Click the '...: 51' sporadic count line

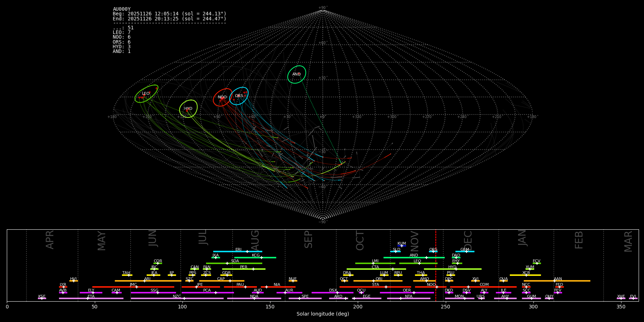pyautogui.click(x=123, y=28)
